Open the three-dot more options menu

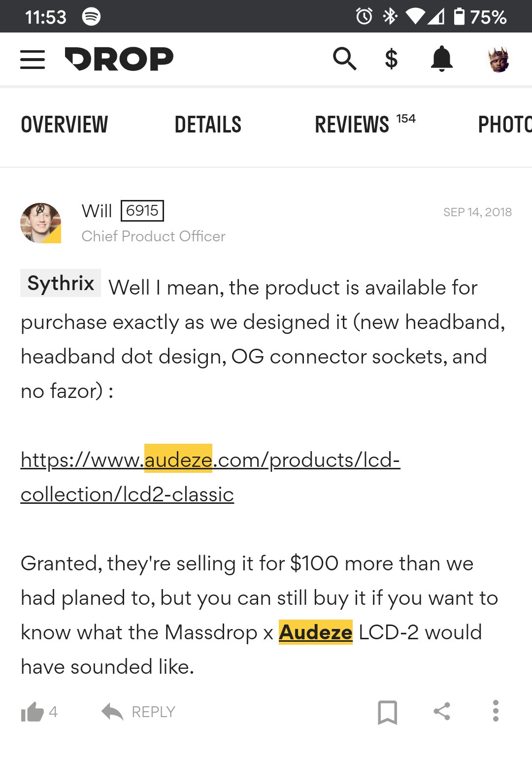[496, 711]
